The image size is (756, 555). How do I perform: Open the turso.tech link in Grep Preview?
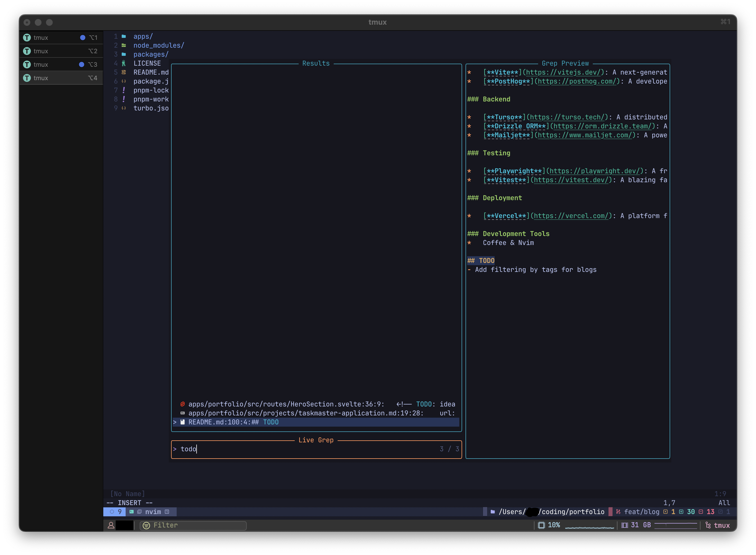click(567, 117)
